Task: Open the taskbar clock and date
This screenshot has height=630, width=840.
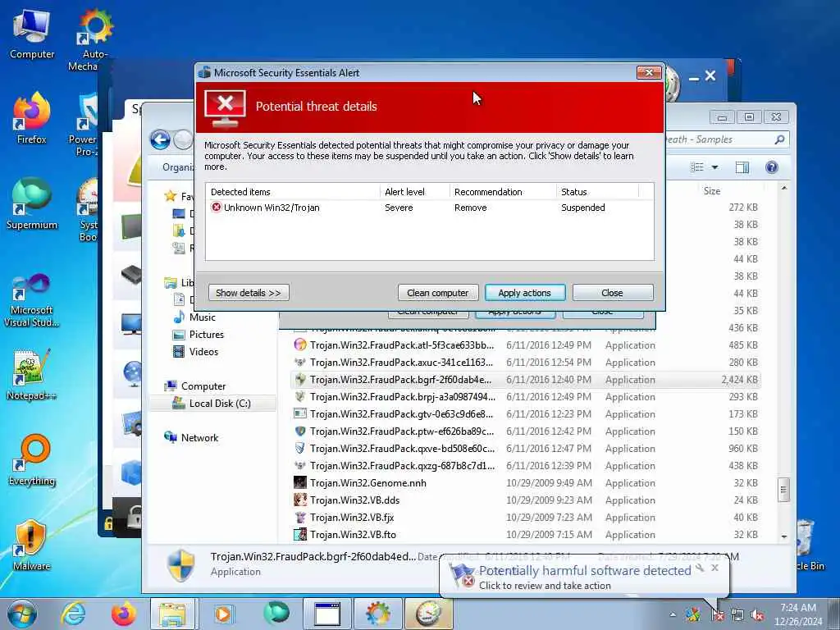Action: (x=798, y=614)
